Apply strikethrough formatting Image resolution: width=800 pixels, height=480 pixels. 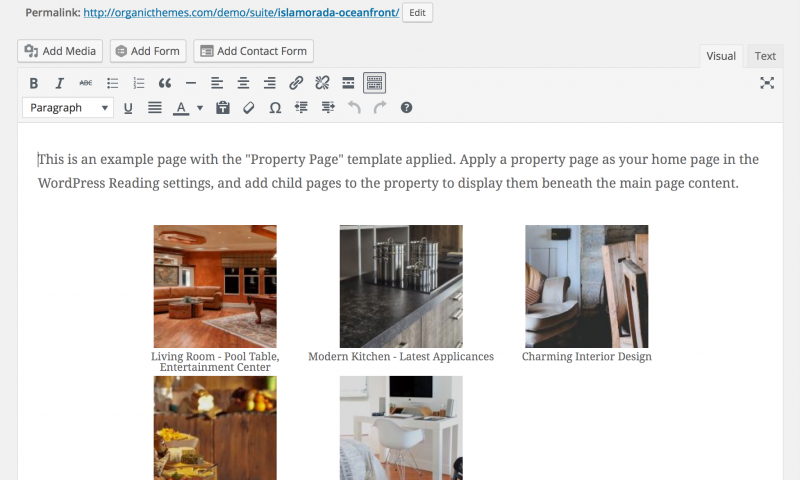coord(86,83)
